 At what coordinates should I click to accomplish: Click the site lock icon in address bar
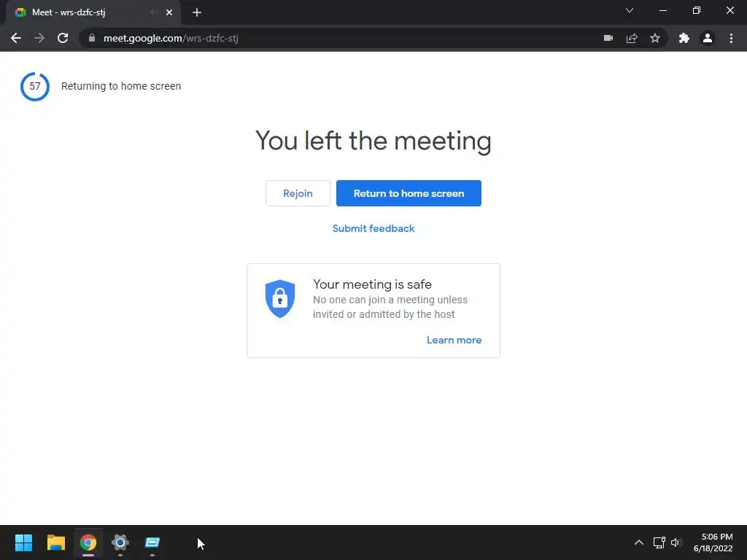tap(92, 38)
